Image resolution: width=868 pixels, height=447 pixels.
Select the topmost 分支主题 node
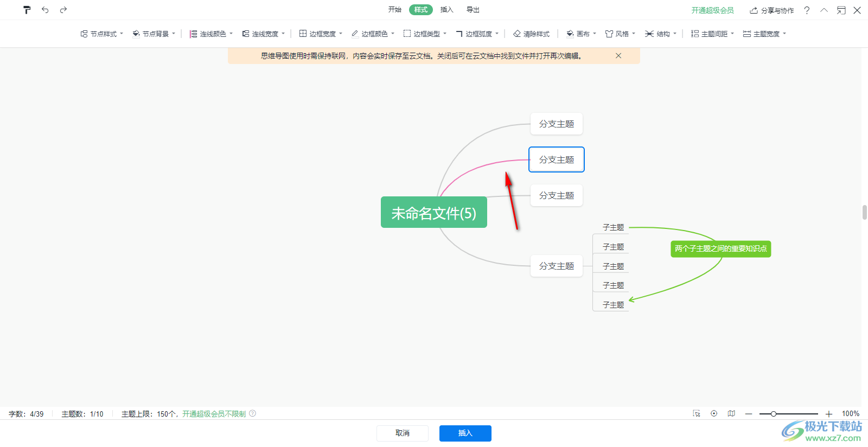tap(557, 124)
